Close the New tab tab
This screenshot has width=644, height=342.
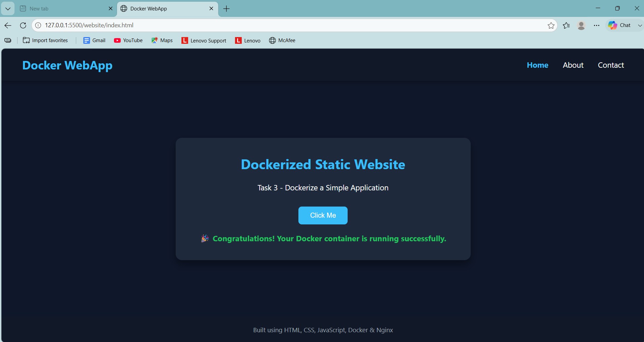tap(110, 9)
